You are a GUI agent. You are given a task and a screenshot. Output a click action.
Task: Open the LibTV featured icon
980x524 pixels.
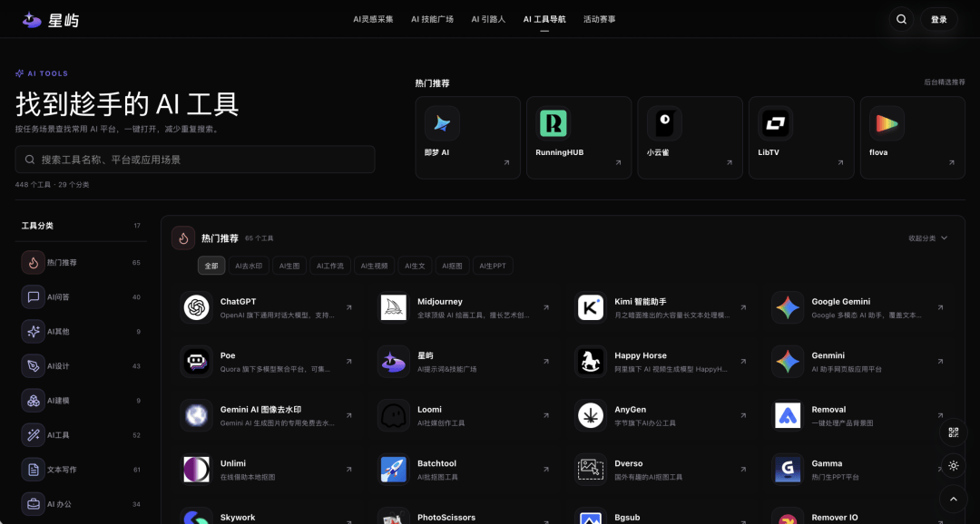(776, 123)
